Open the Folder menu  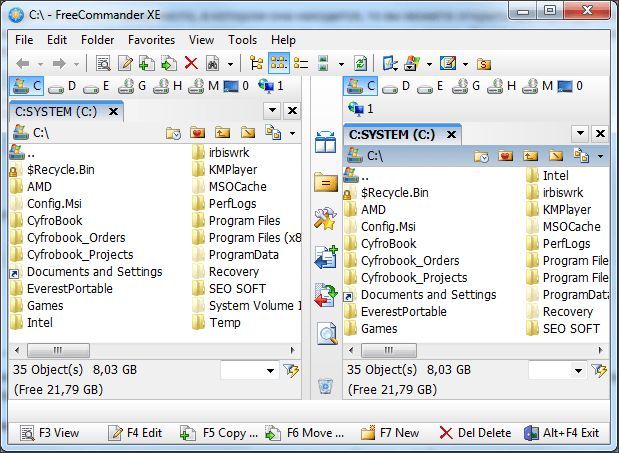(x=98, y=40)
